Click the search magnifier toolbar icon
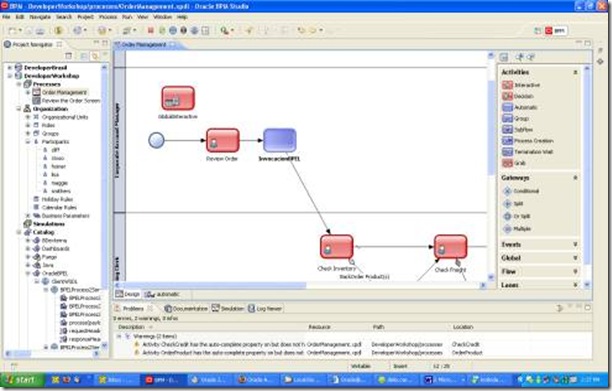The width and height of the screenshot is (612, 391). click(x=224, y=30)
